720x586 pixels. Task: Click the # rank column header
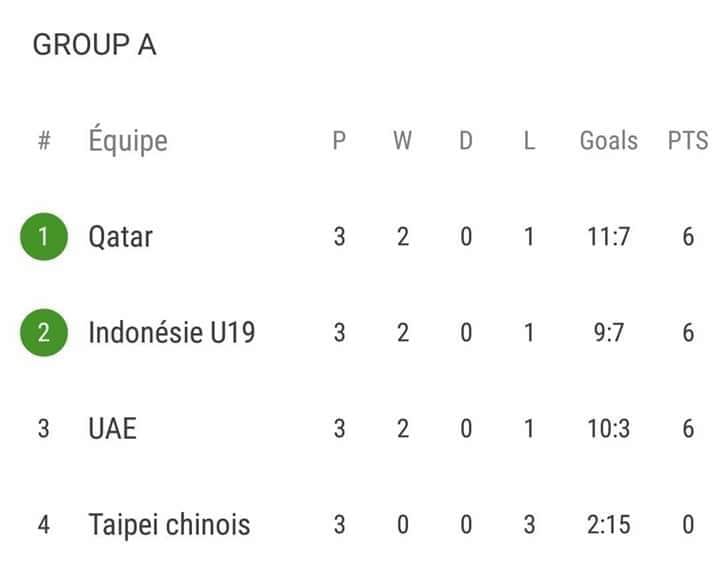43,141
